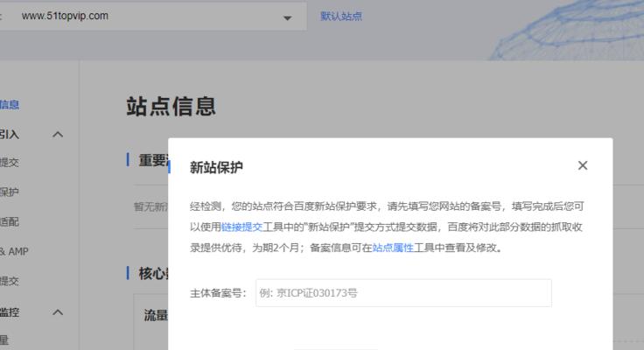644x350 pixels.
Task: Collapse the 监控 sidebar section chevron
Action: tap(58, 312)
